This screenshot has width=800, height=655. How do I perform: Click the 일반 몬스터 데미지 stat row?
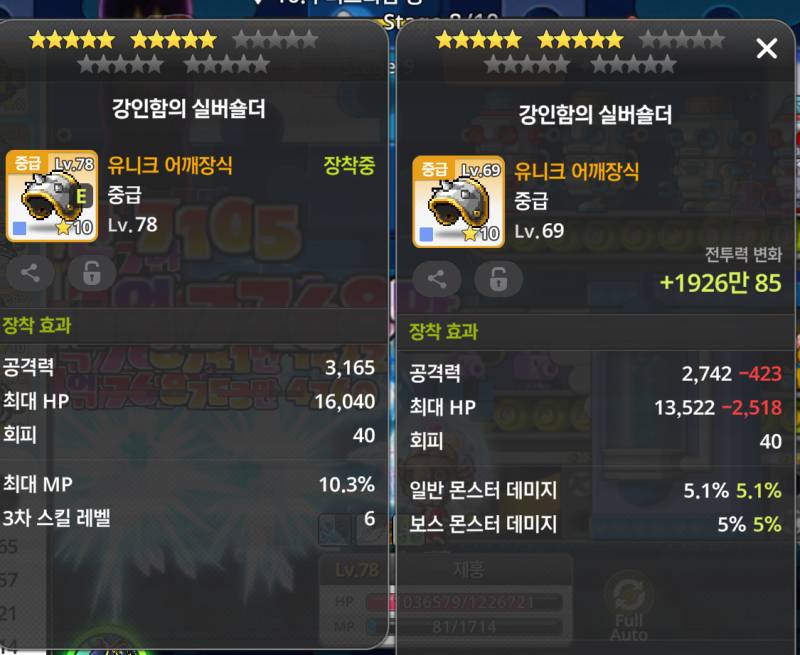595,491
